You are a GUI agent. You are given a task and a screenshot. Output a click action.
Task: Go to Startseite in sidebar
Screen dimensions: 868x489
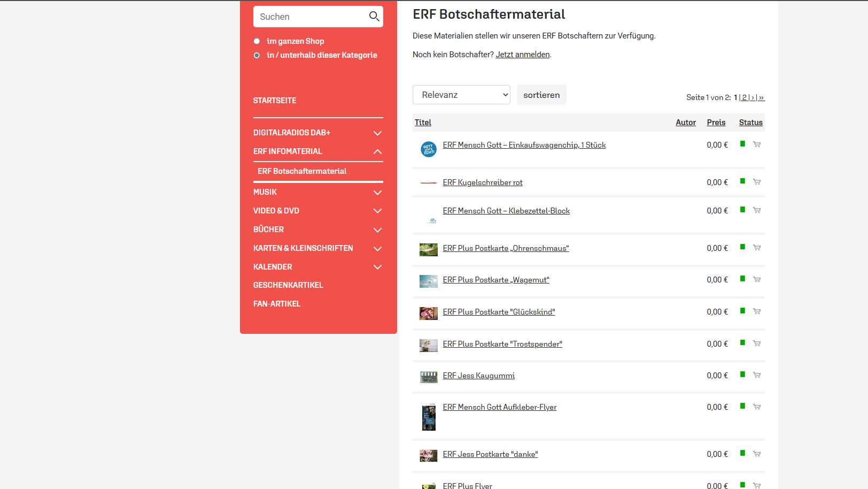[x=275, y=101]
